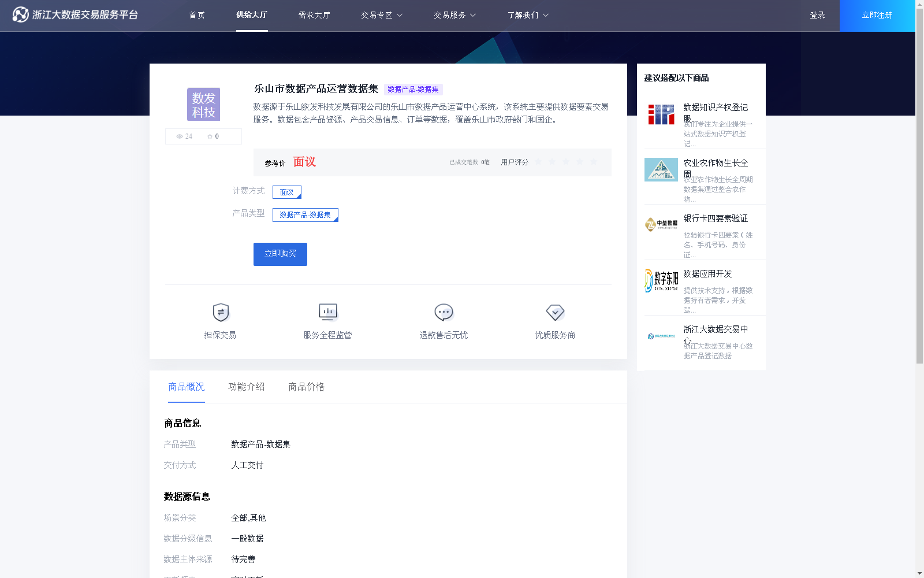Screen dimensions: 924x578
Task: Click the 退款售后无忧 chat icon
Action: tap(444, 312)
